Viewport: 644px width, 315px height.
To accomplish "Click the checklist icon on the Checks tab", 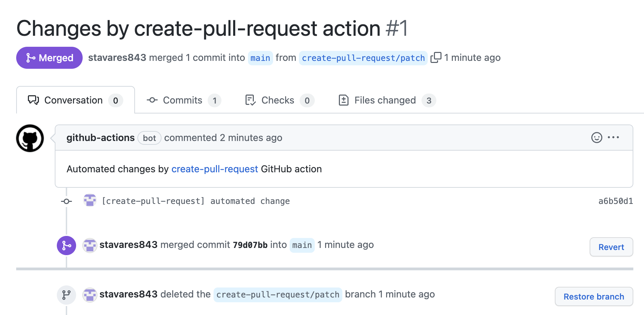I will pos(250,100).
